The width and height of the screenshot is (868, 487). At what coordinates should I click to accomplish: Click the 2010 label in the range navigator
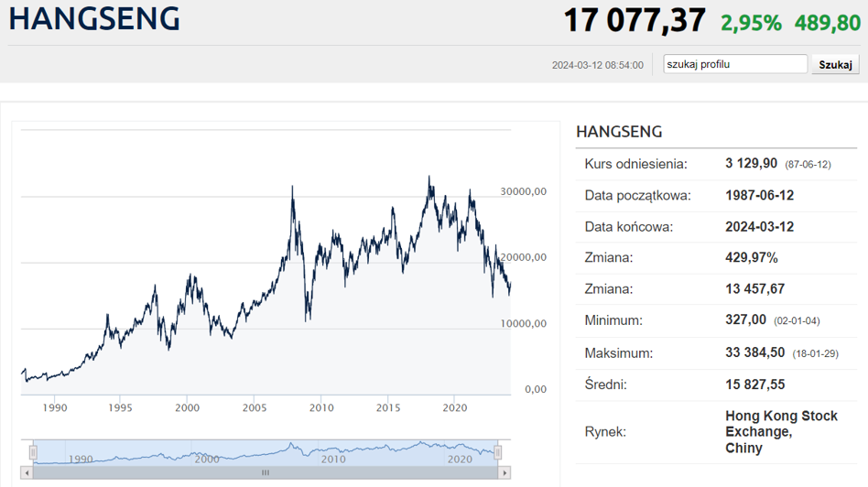[333, 460]
